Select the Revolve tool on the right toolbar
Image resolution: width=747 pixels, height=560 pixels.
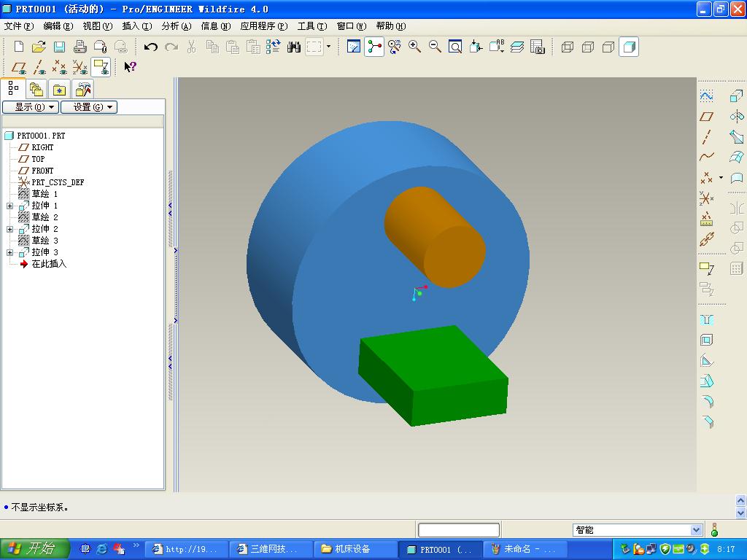tap(737, 117)
